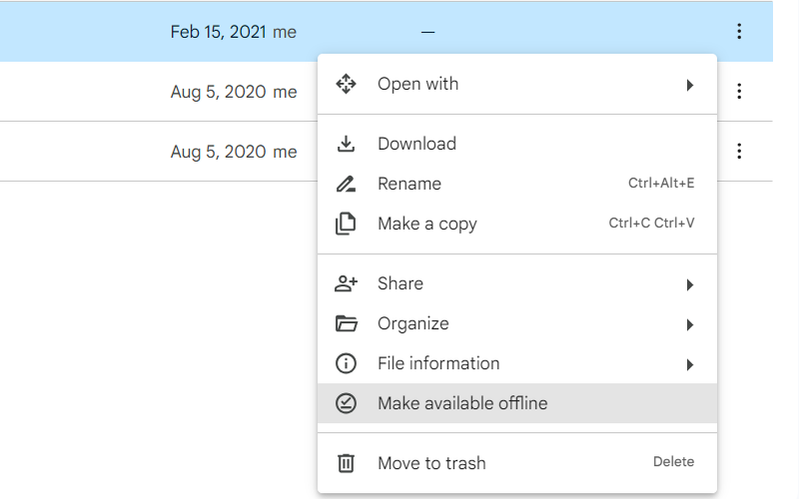Viewport: 799px width, 499px height.
Task: Click the Make a copy icon
Action: 345,224
